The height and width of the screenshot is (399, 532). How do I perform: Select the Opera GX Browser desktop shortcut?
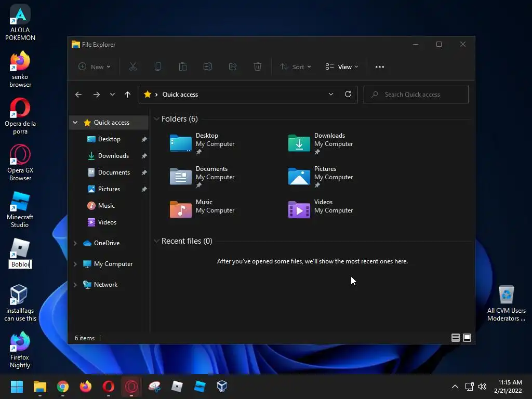pyautogui.click(x=20, y=163)
